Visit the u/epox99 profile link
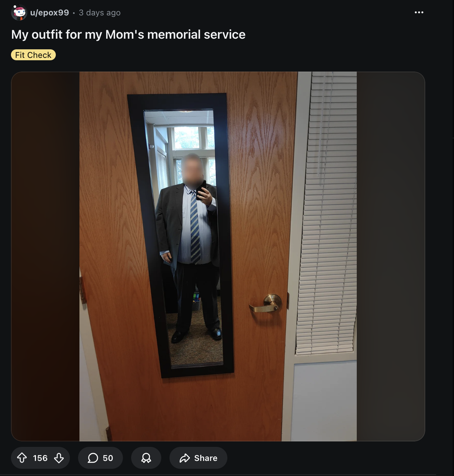454x476 pixels. (x=50, y=13)
